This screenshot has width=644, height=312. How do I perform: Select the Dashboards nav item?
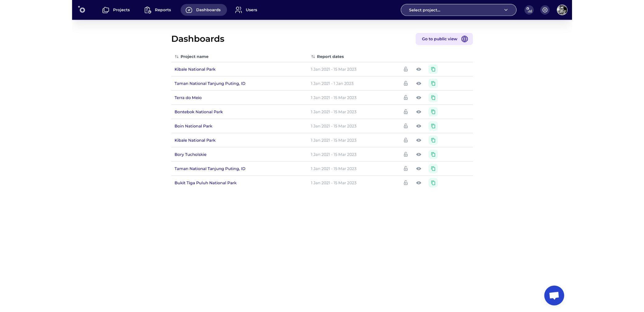204,10
